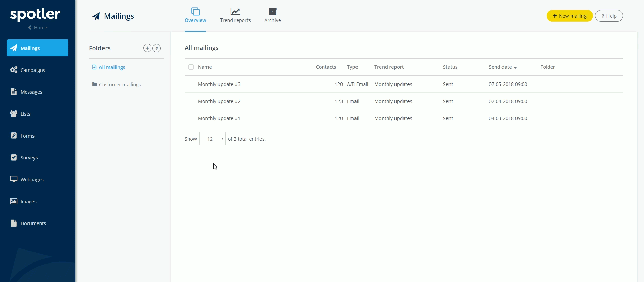This screenshot has height=282, width=644.
Task: Click the folder sort arrows icon
Action: [x=157, y=48]
